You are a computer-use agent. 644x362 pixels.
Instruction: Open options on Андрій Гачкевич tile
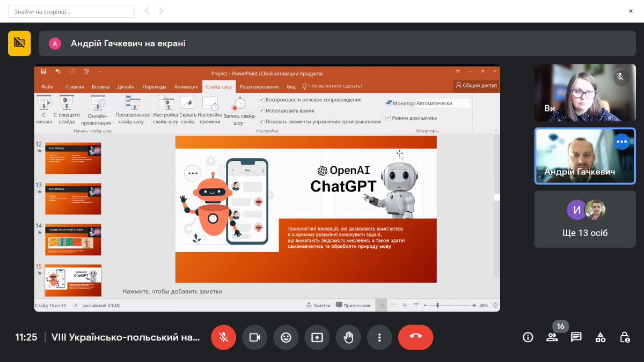[x=621, y=142]
